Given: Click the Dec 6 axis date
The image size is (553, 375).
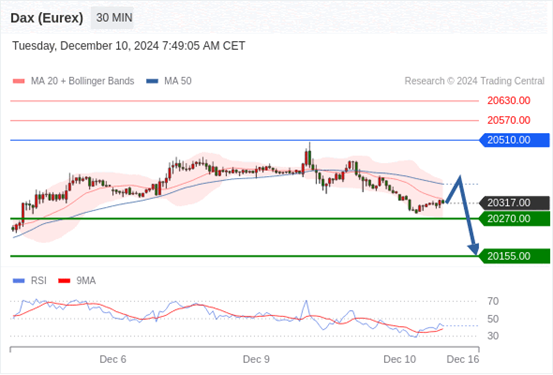Looking at the screenshot, I should (113, 359).
